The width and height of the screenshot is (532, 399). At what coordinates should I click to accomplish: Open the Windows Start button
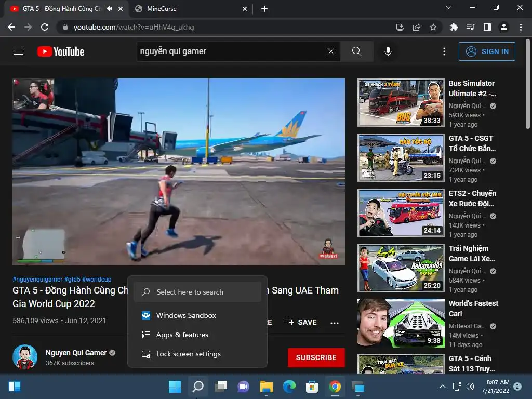pyautogui.click(x=175, y=387)
